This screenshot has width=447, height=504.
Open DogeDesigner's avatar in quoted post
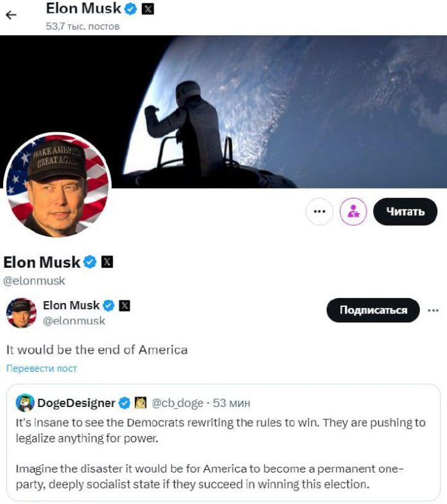pos(25,403)
